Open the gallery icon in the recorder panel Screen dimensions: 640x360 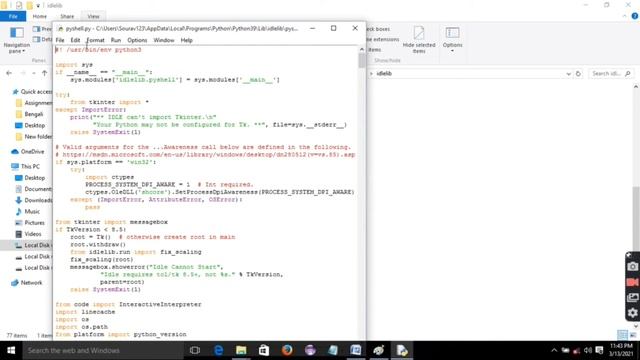click(x=632, y=298)
